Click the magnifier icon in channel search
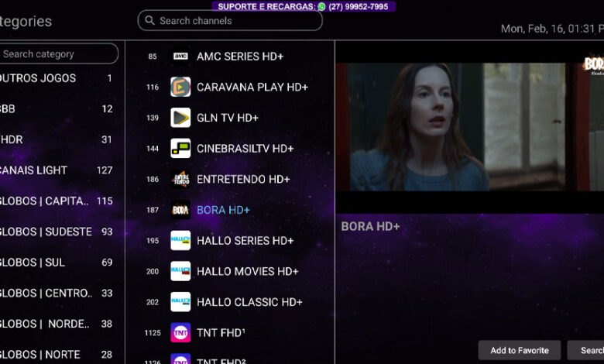Screen dimensions: 604x364 (x=150, y=20)
